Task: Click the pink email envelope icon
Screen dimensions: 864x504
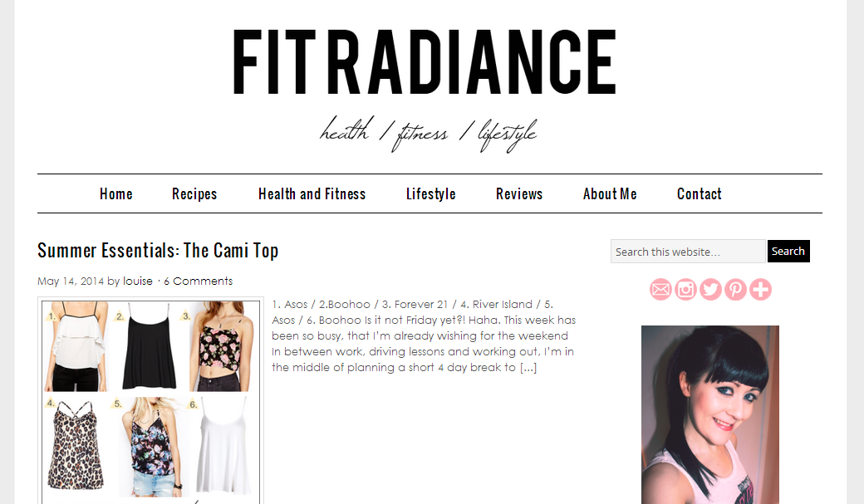Action: (x=660, y=290)
